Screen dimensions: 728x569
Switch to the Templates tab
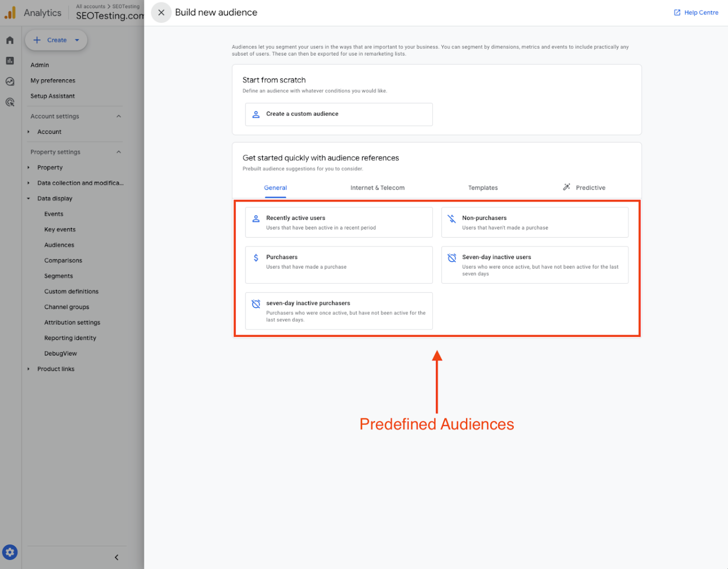(482, 188)
